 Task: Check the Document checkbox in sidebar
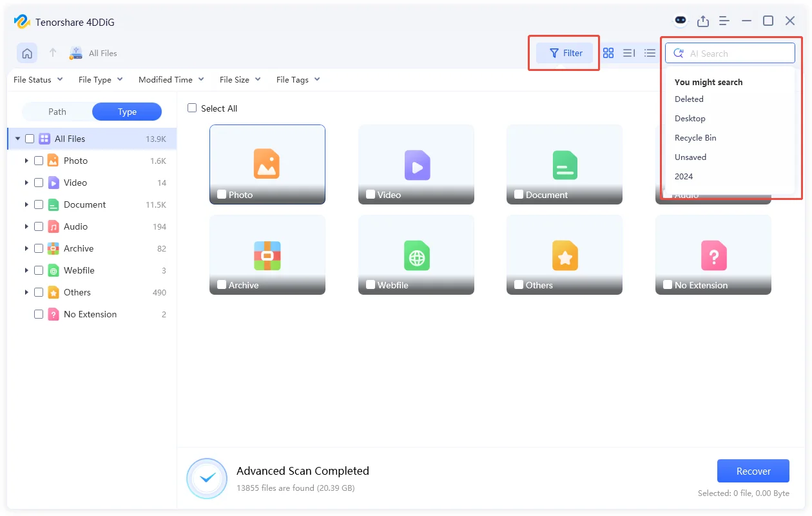click(x=38, y=204)
